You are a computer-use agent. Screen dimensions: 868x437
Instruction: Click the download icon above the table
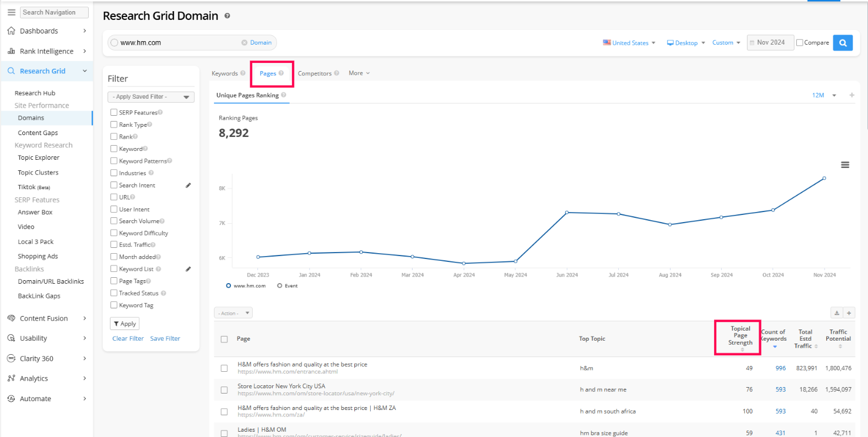[836, 313]
